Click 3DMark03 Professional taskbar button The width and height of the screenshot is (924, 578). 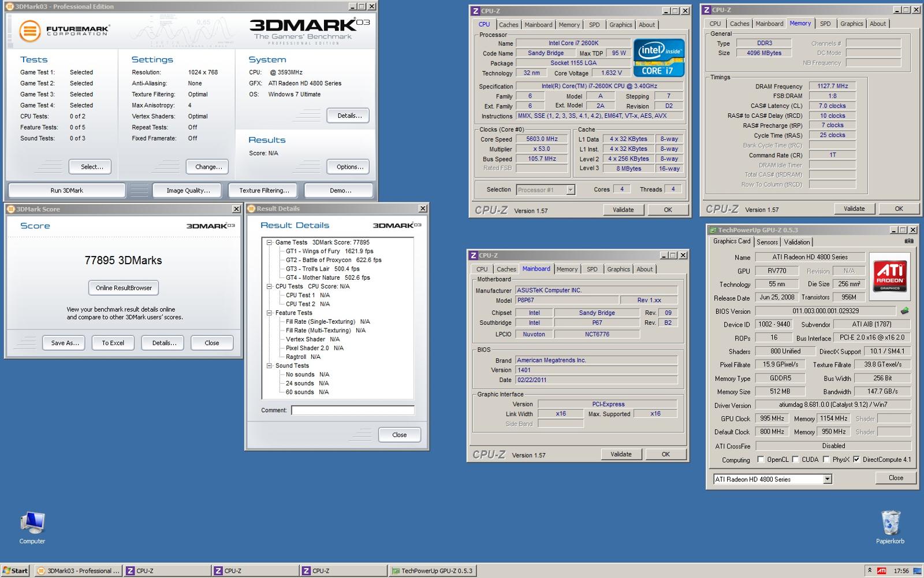pos(78,570)
